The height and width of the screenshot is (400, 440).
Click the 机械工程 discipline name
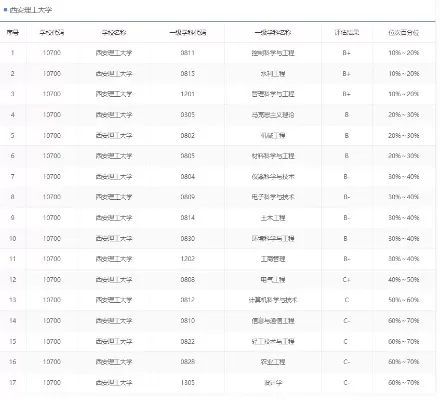pyautogui.click(x=273, y=135)
